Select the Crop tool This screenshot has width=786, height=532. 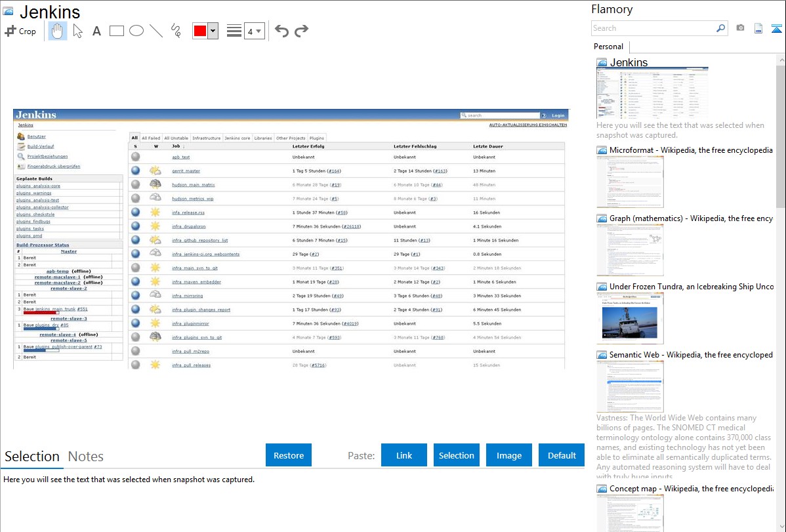coord(20,31)
